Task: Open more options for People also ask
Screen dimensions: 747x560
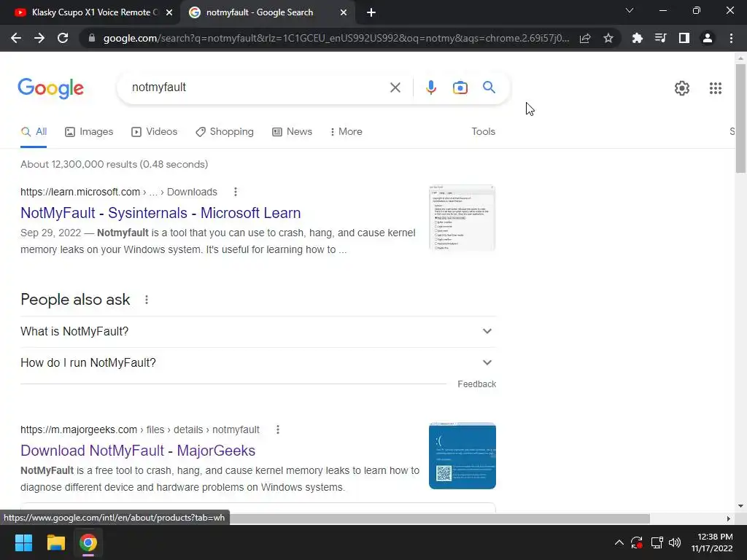Action: pos(147,300)
